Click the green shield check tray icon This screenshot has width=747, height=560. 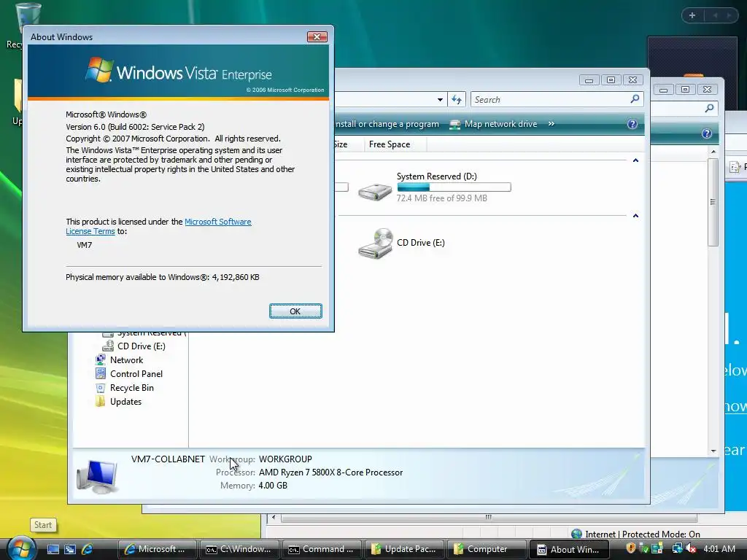click(644, 548)
